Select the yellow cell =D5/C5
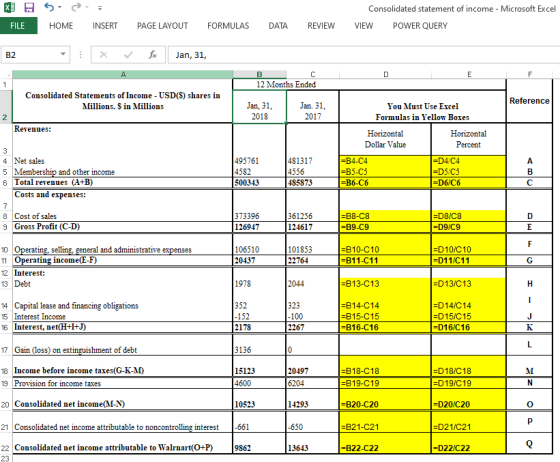This screenshot has width=560, height=462. 469,172
